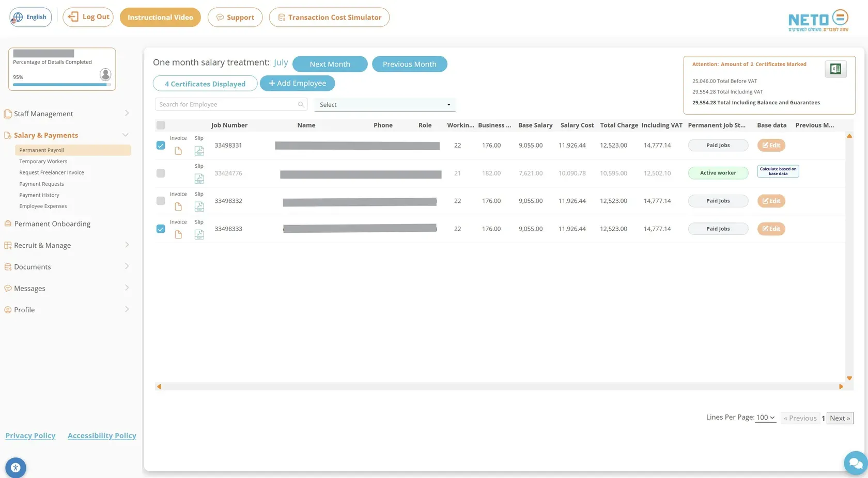The height and width of the screenshot is (478, 868).
Task: Export to Excel via the spreadsheet icon
Action: coord(835,69)
